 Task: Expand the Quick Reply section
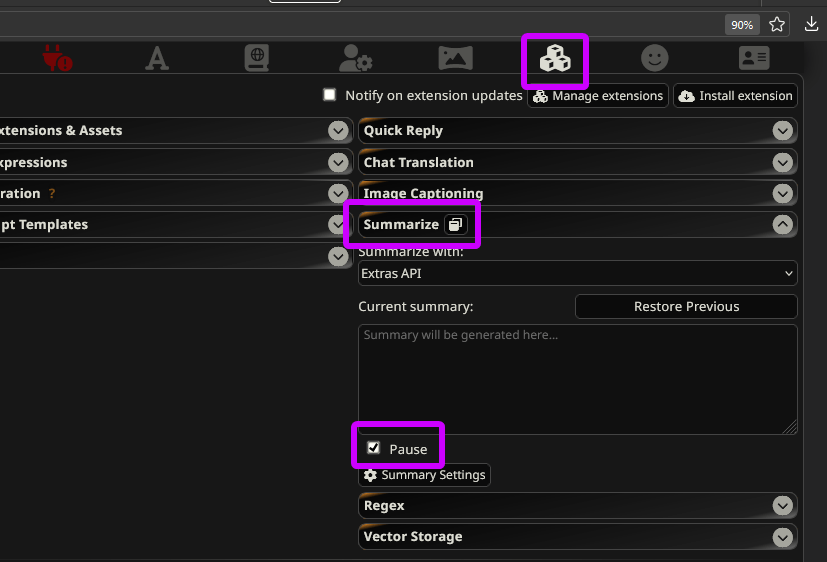click(x=783, y=131)
